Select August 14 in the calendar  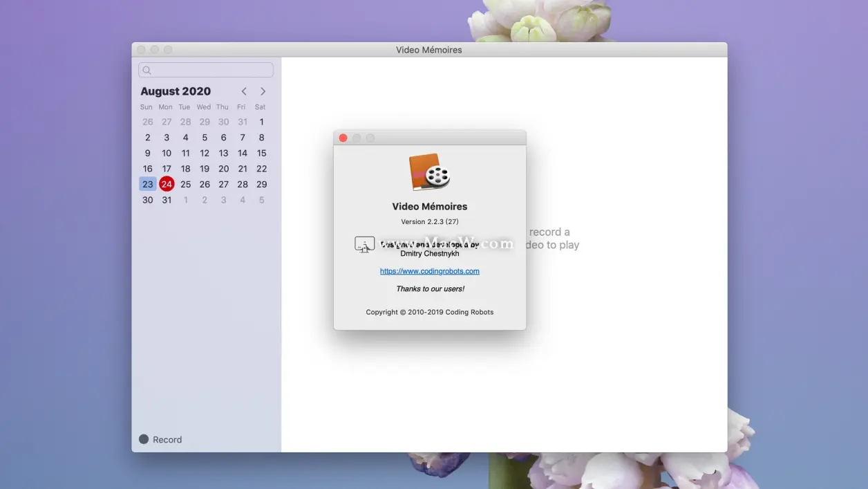pos(243,153)
